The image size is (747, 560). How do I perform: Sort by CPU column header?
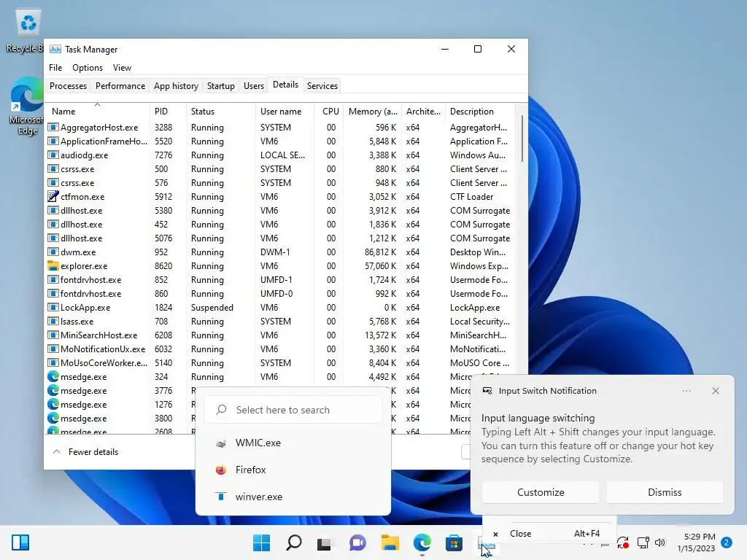[x=329, y=111]
